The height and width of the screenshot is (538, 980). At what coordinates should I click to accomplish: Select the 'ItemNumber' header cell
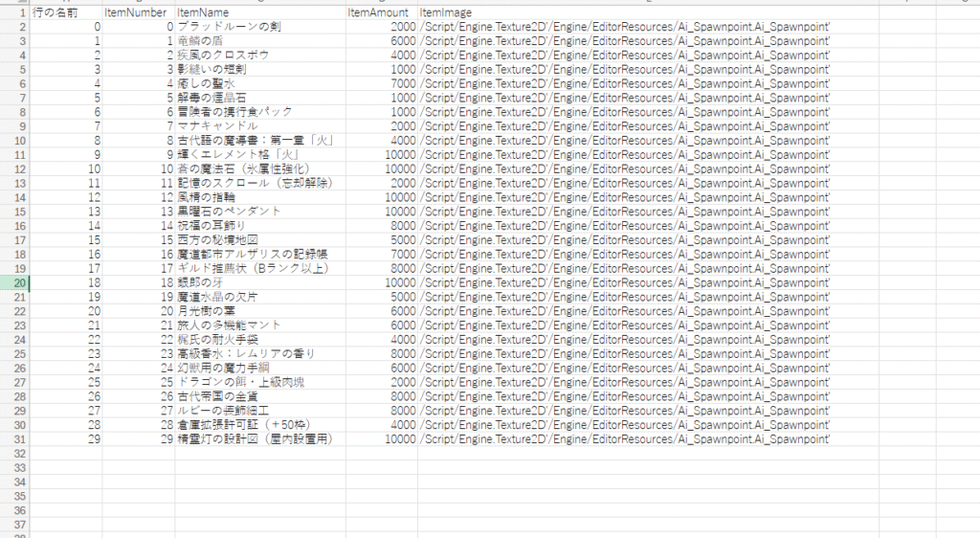[138, 12]
